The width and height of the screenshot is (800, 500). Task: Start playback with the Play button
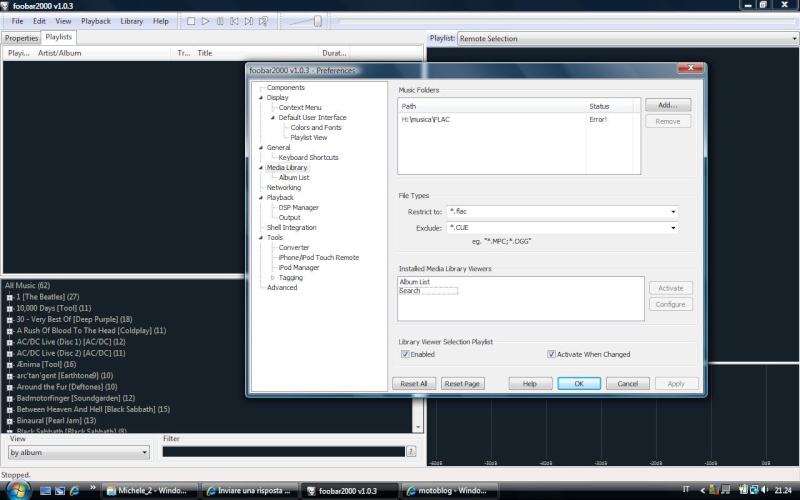(x=206, y=21)
